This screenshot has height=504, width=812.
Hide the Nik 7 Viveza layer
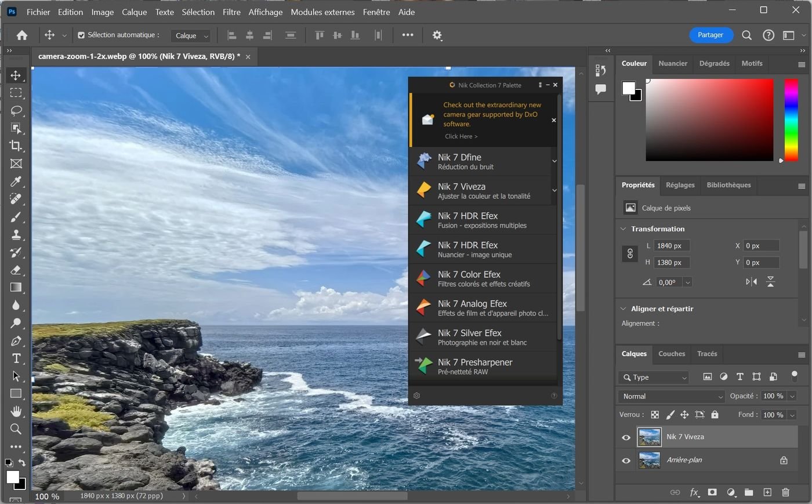[x=626, y=437]
